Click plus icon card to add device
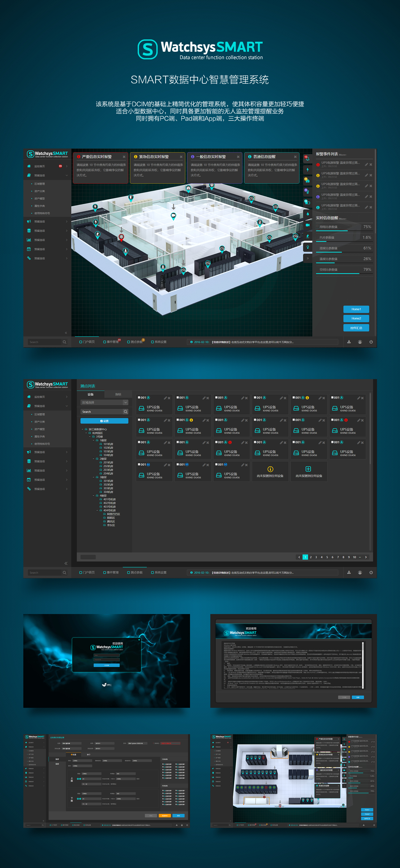 click(308, 469)
